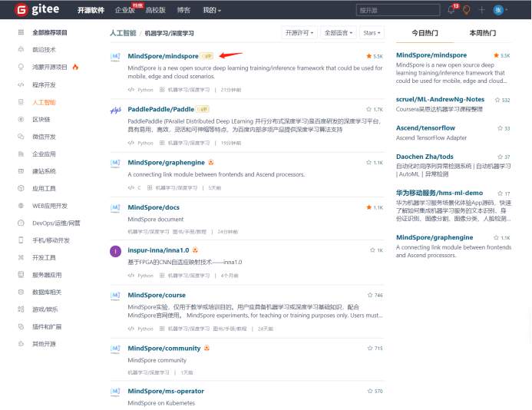This screenshot has height=410, width=532.
Task: Click the sidebar icon for DevOps/运维/网管
Action: [x=21, y=223]
